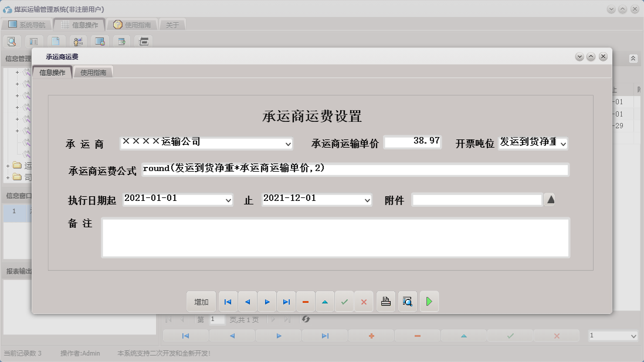644x362 pixels.
Task: Open the 承运商 carrier company dropdown
Action: 287,144
